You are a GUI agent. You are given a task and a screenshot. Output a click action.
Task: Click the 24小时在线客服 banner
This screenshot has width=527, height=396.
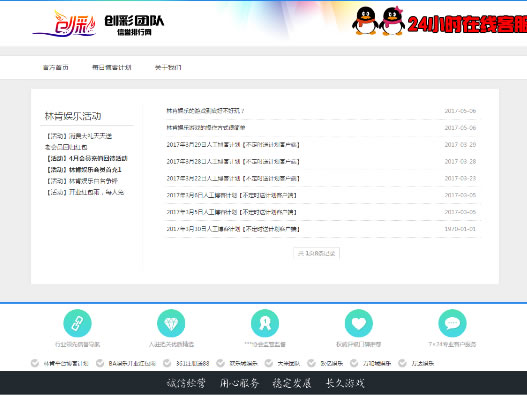point(467,24)
